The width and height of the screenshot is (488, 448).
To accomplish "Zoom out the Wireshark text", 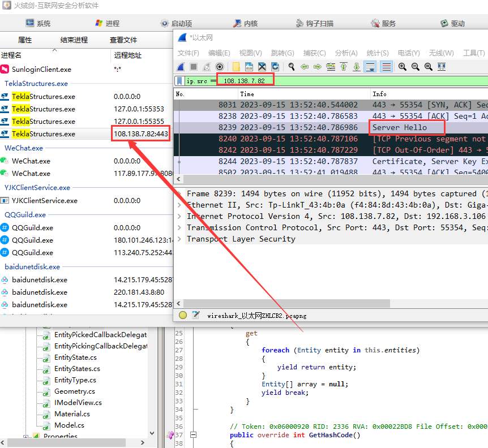I will [x=416, y=67].
